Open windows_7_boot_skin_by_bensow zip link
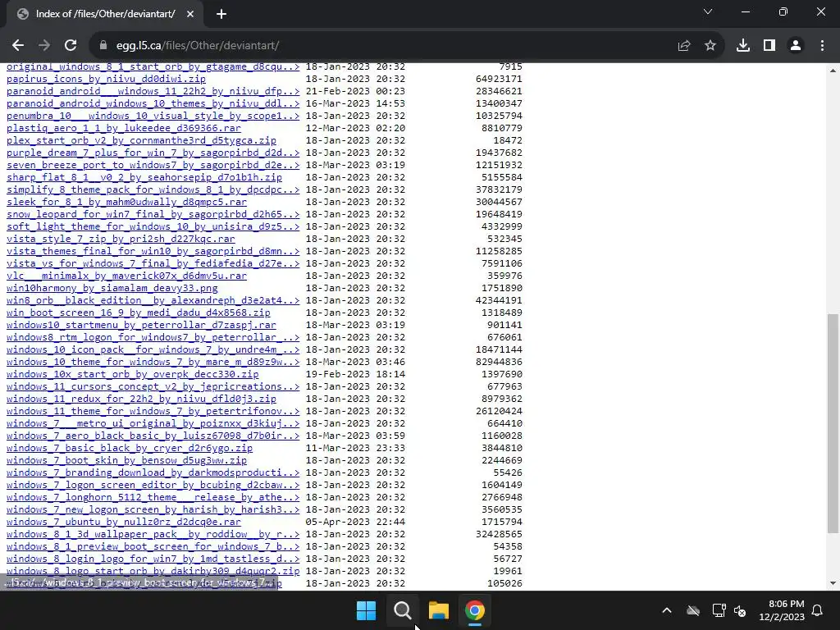 click(126, 461)
